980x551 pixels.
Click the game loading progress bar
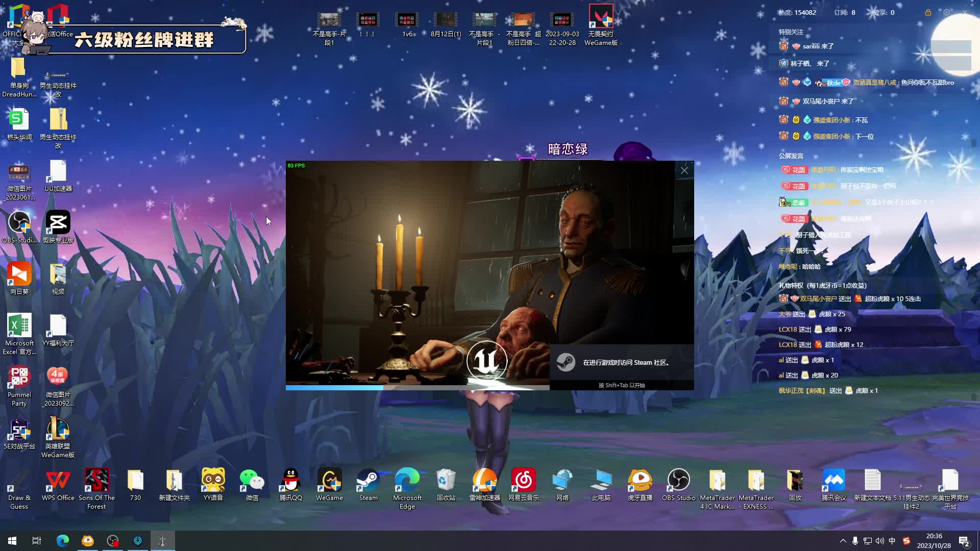pos(417,388)
